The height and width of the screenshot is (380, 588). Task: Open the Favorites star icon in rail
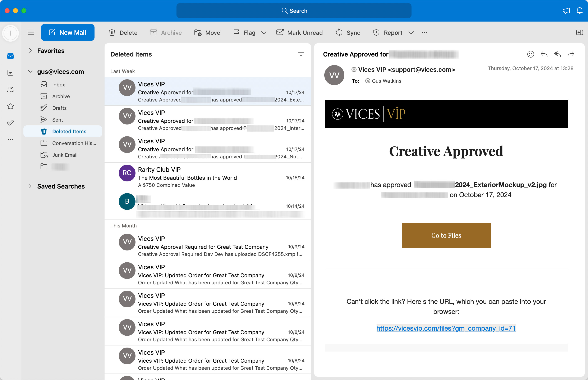click(10, 106)
